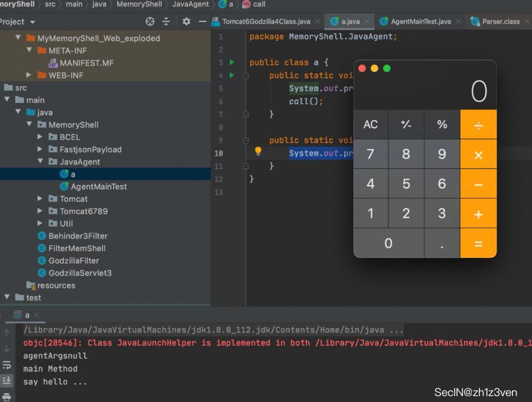Click the collapse all icon in Project panel
This screenshot has height=402, width=532.
167,21
